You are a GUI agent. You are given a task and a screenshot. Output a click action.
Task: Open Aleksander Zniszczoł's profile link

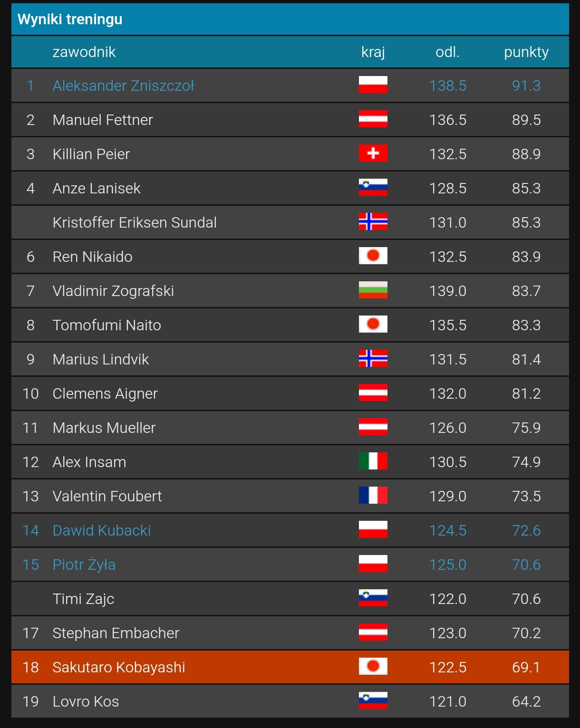click(123, 86)
